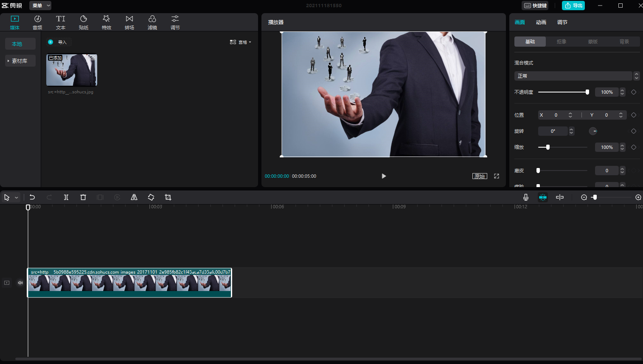
Task: Click the microphone record voiceover icon
Action: [526, 197]
